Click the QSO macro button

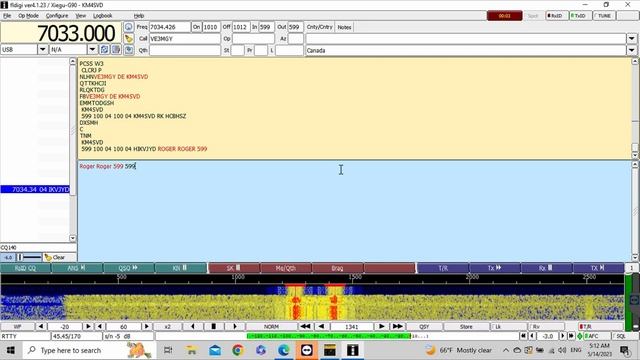click(129, 268)
